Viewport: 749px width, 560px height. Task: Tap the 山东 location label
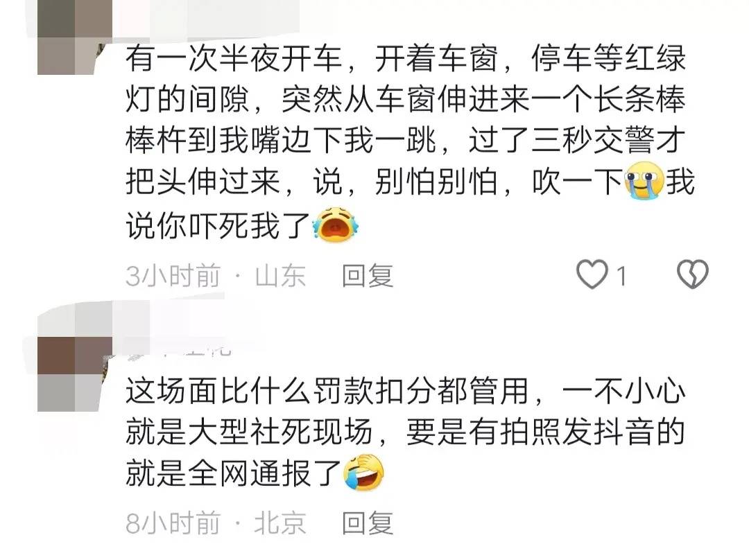(x=280, y=276)
